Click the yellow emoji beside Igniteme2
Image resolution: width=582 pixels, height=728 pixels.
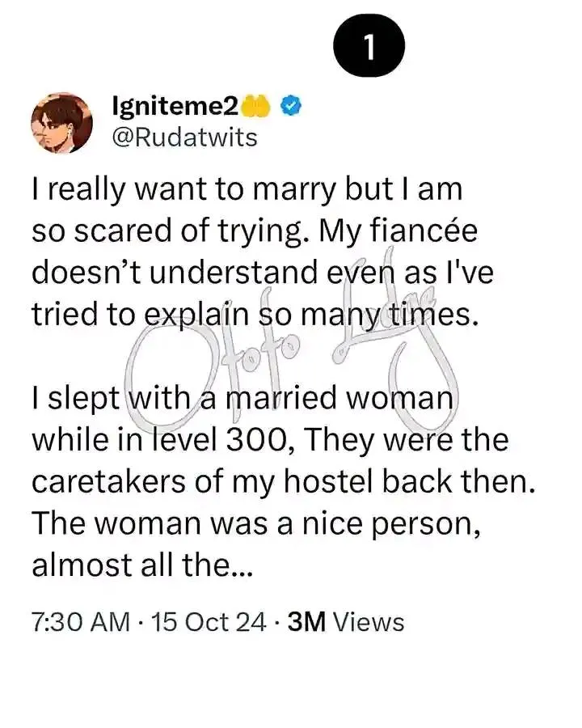click(256, 107)
